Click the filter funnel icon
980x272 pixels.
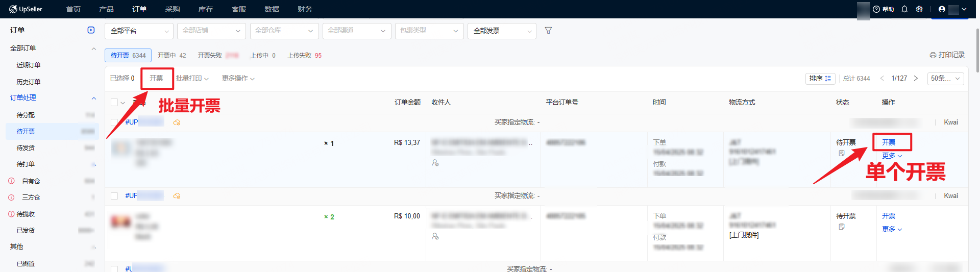(548, 31)
